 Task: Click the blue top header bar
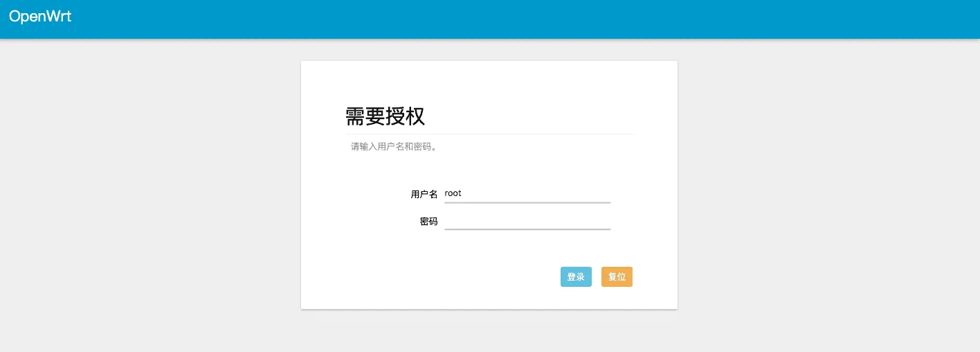(484, 19)
